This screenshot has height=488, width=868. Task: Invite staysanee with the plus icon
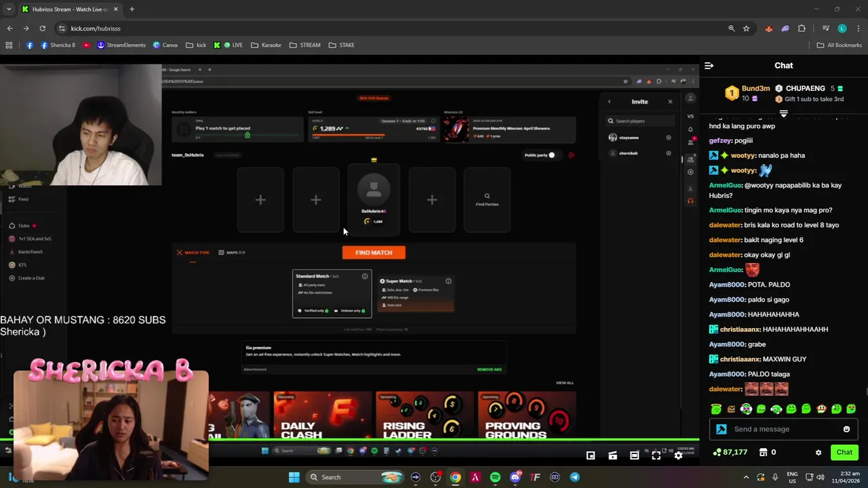tap(669, 138)
